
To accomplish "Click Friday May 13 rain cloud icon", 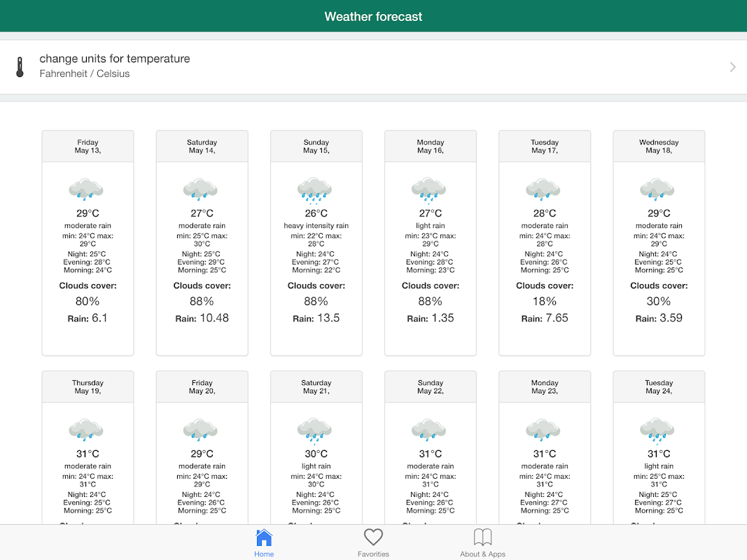I will [86, 189].
